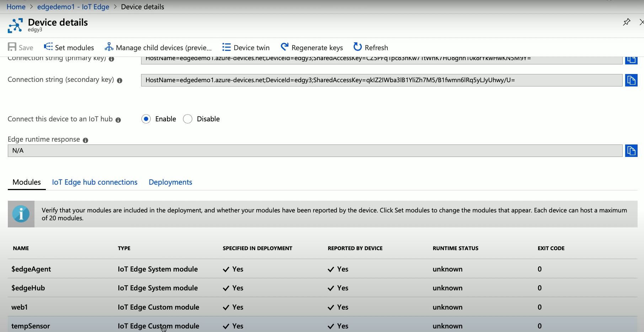Screen dimensions: 644x332
Task: Switch to the Modules tab
Action: click(x=27, y=182)
